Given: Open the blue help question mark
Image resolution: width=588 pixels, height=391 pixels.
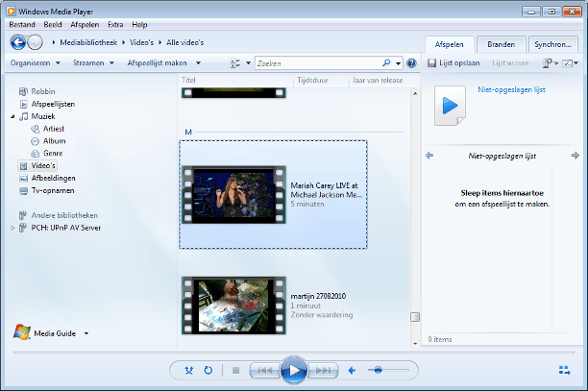Looking at the screenshot, I should pyautogui.click(x=411, y=63).
